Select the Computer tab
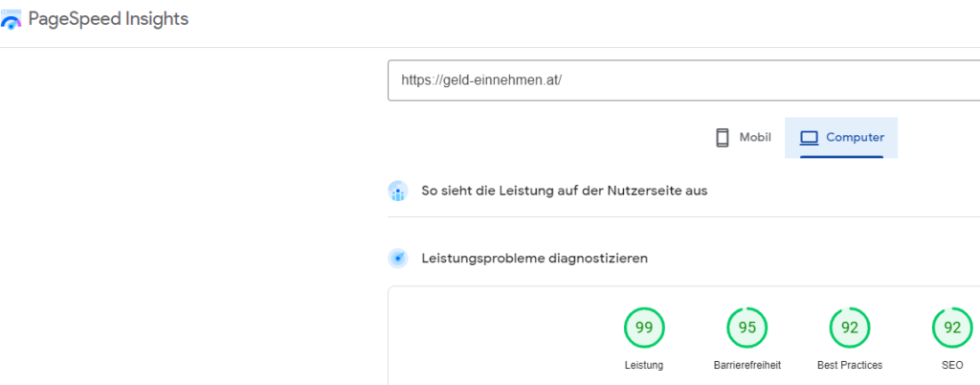The width and height of the screenshot is (980, 385). point(841,138)
